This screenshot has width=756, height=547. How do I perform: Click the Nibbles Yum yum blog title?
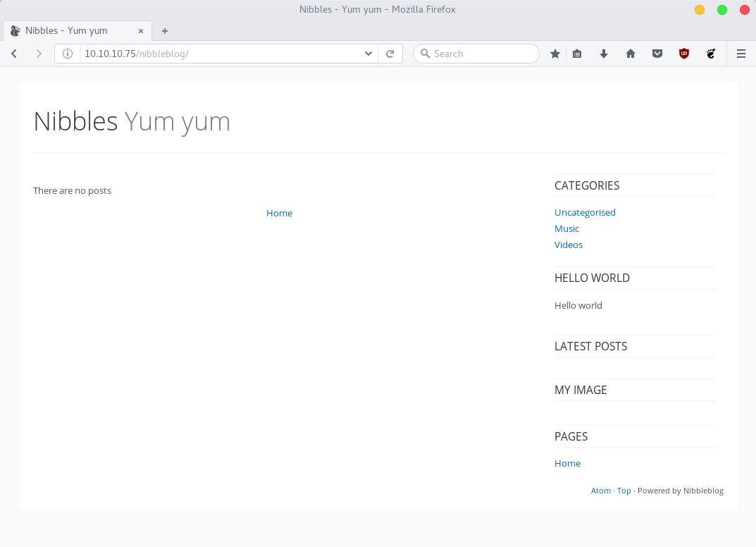[132, 121]
